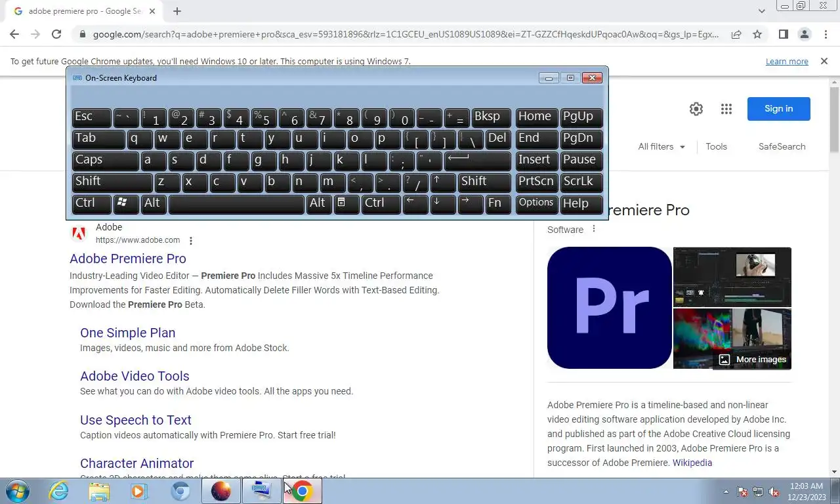The height and width of the screenshot is (504, 840).
Task: Click Help key on On-Screen Keyboard
Action: (581, 203)
